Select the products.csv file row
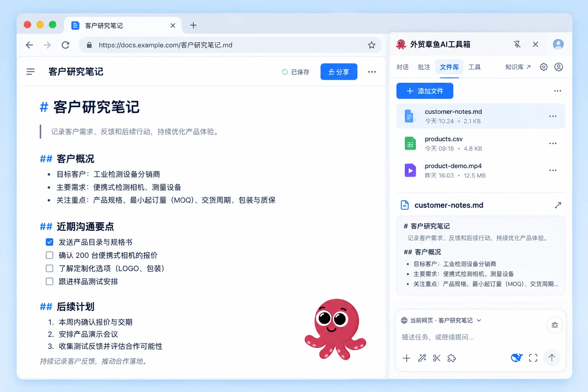 point(480,144)
